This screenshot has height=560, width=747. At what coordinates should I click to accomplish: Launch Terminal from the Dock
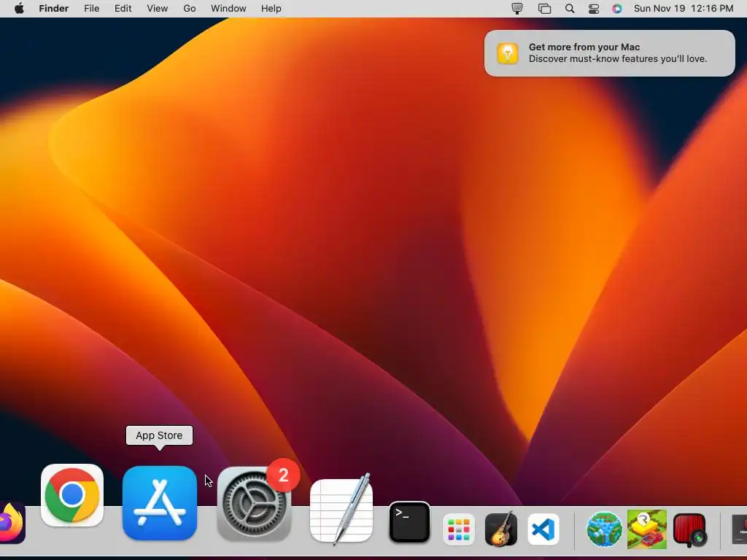(410, 522)
